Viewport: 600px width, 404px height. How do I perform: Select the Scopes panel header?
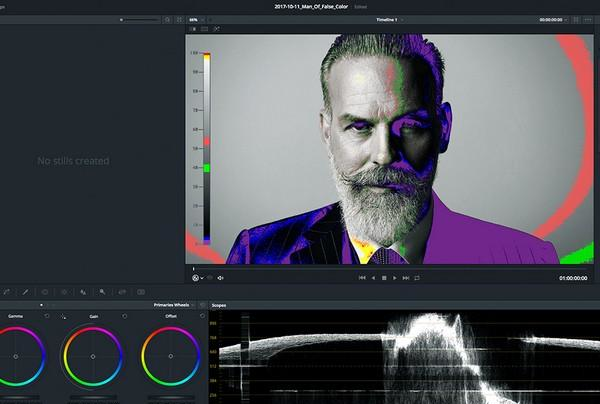[219, 304]
